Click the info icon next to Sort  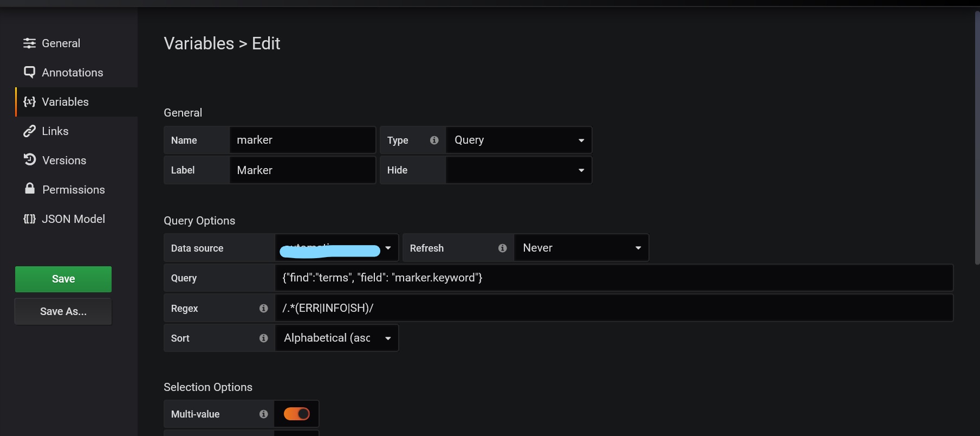(x=263, y=338)
